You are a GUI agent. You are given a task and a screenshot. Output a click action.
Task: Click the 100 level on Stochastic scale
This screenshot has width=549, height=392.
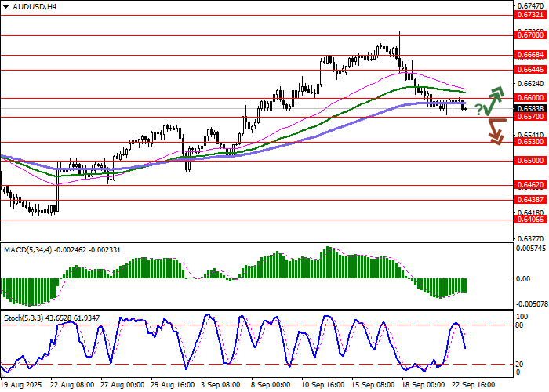point(522,317)
